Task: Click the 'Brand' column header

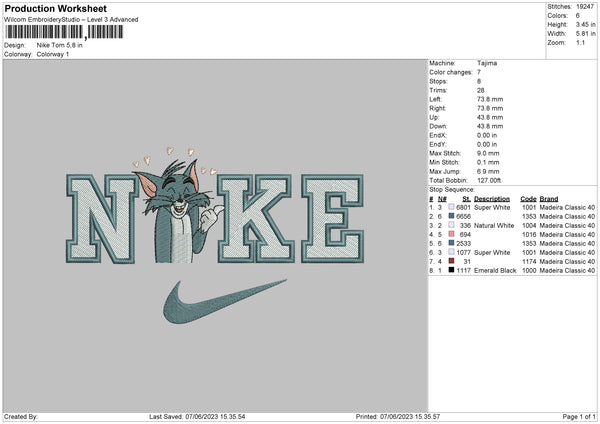Action: [549, 199]
